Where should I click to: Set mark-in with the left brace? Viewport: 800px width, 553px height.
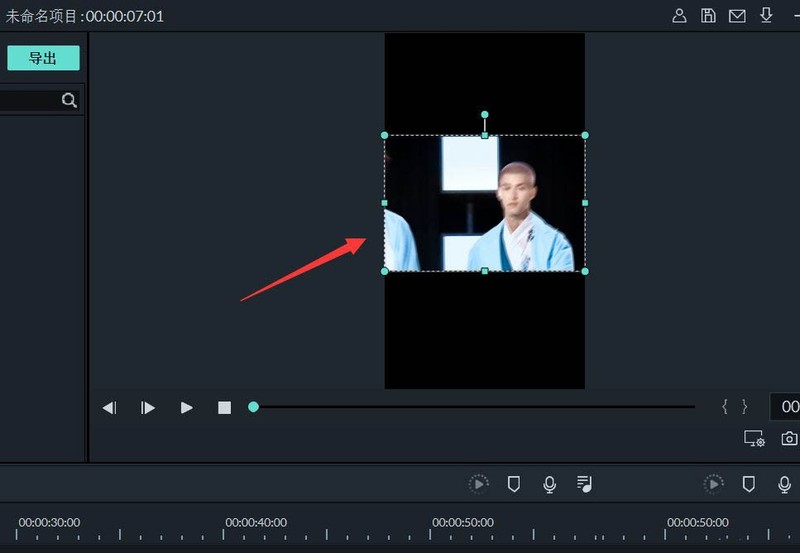tap(725, 407)
